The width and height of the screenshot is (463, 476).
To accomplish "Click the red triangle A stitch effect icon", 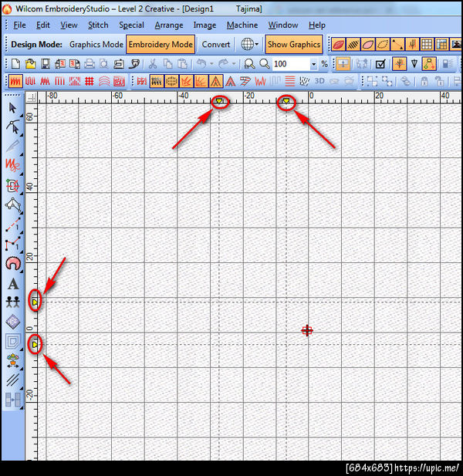I will (x=231, y=81).
